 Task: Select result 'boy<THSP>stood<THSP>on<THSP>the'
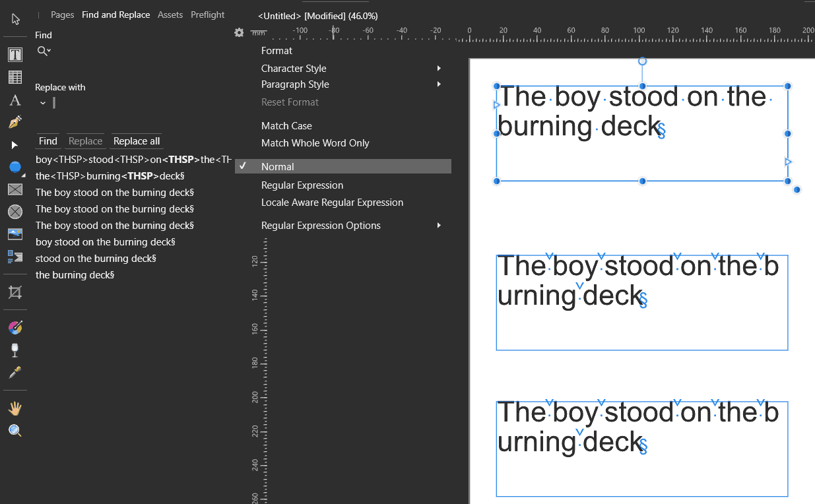pyautogui.click(x=135, y=159)
